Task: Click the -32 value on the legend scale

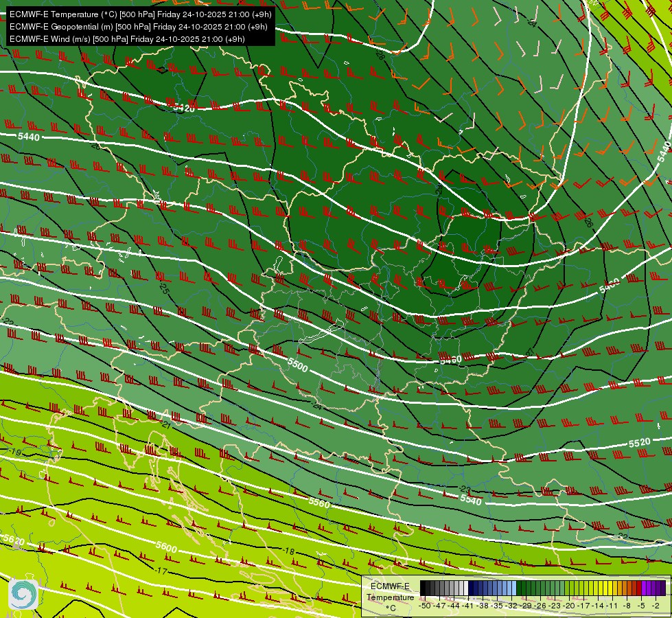Action: pyautogui.click(x=511, y=606)
